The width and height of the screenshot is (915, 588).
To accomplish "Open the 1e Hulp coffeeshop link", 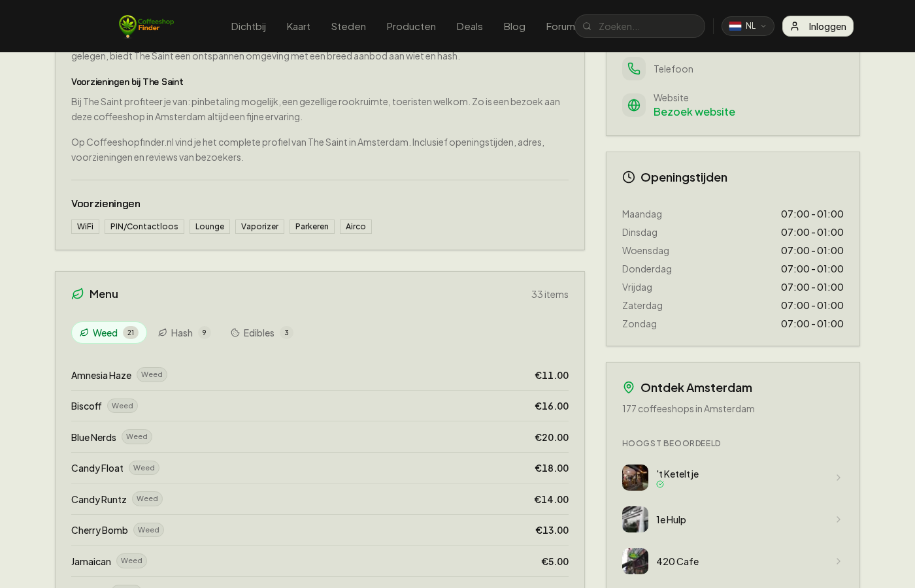I will coord(733,519).
